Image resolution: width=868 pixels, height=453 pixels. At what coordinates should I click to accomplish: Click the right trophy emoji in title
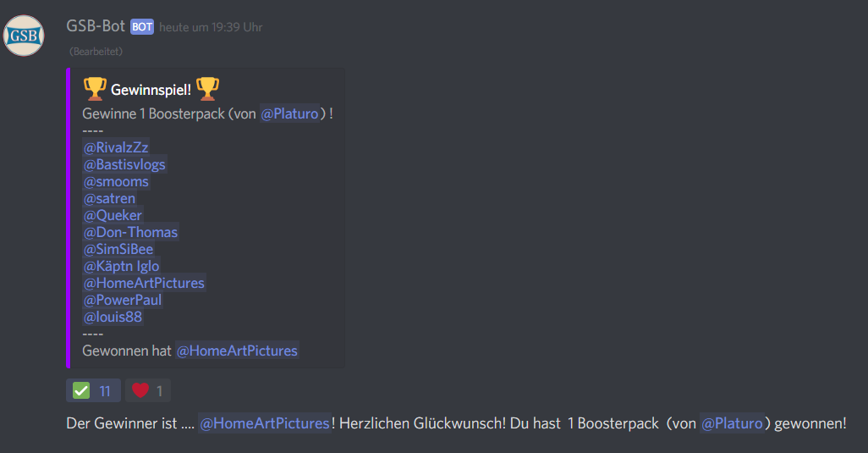coord(207,89)
